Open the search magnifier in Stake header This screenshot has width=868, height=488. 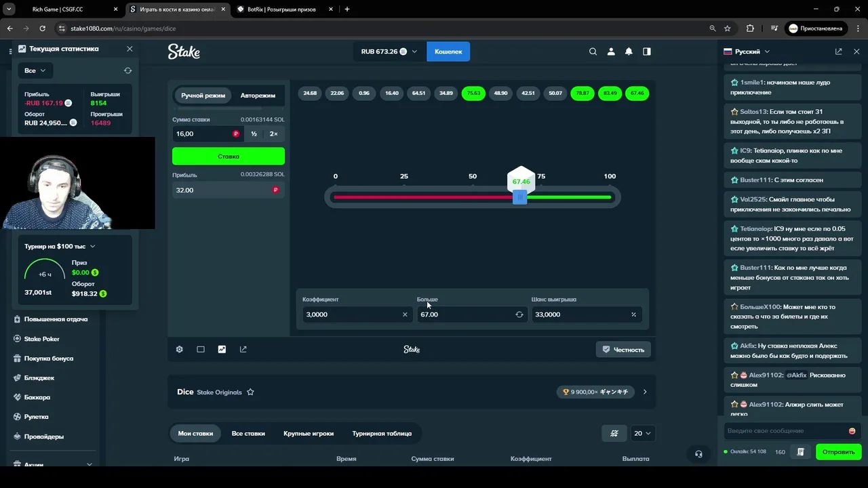[593, 52]
